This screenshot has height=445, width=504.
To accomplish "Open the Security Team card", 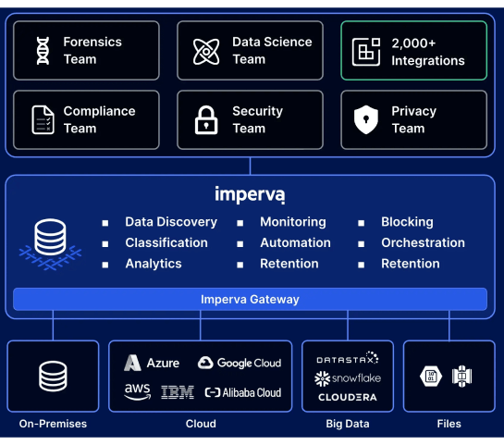I will pos(250,120).
